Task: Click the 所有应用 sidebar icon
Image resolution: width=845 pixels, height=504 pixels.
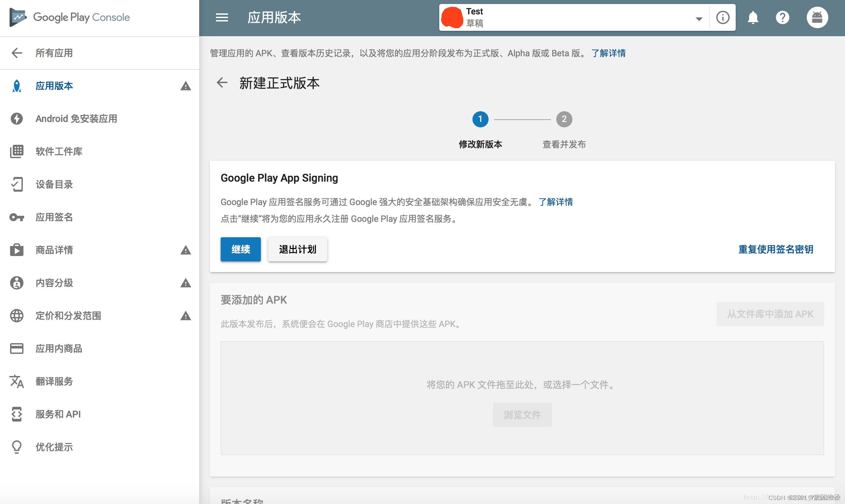Action: 16,53
